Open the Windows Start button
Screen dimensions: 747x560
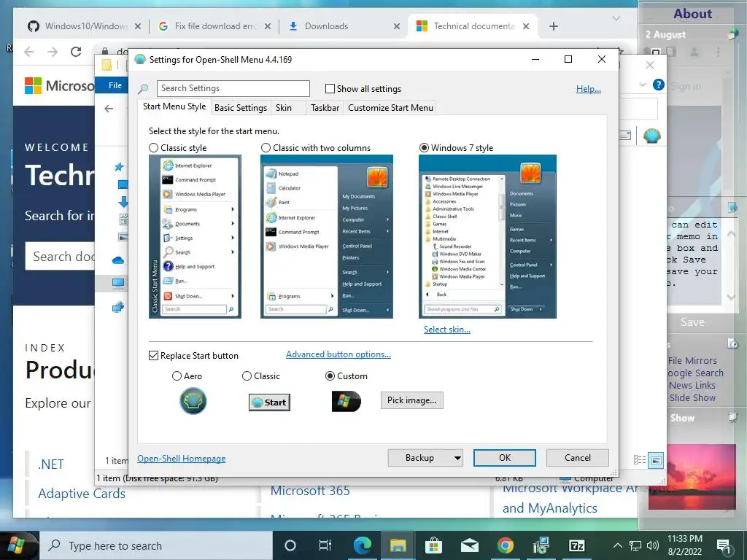tap(18, 545)
